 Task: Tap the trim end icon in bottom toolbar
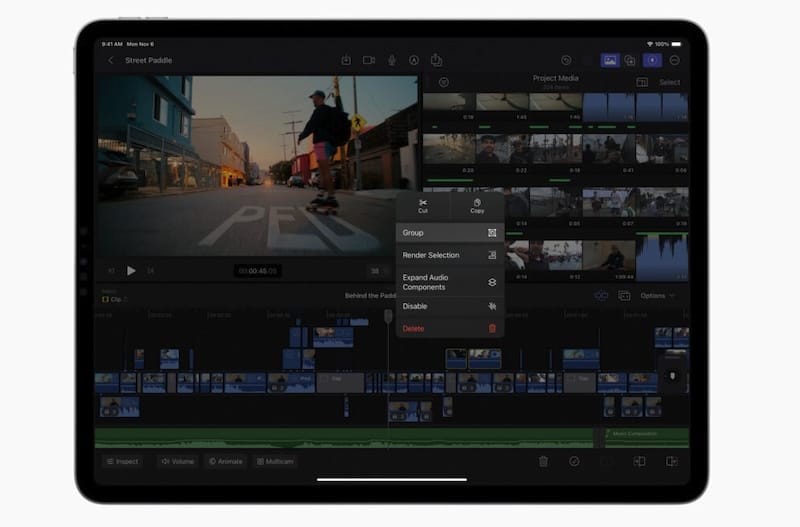[672, 461]
